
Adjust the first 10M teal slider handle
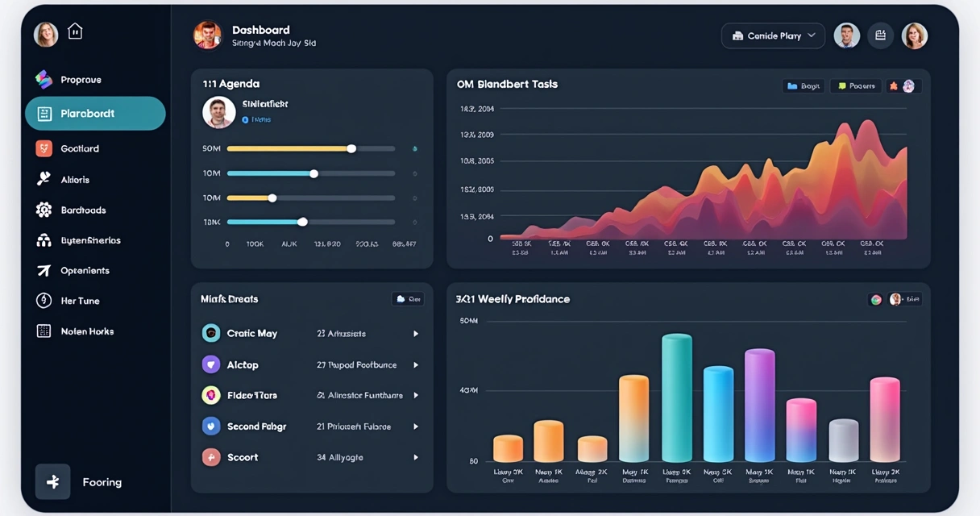(314, 173)
